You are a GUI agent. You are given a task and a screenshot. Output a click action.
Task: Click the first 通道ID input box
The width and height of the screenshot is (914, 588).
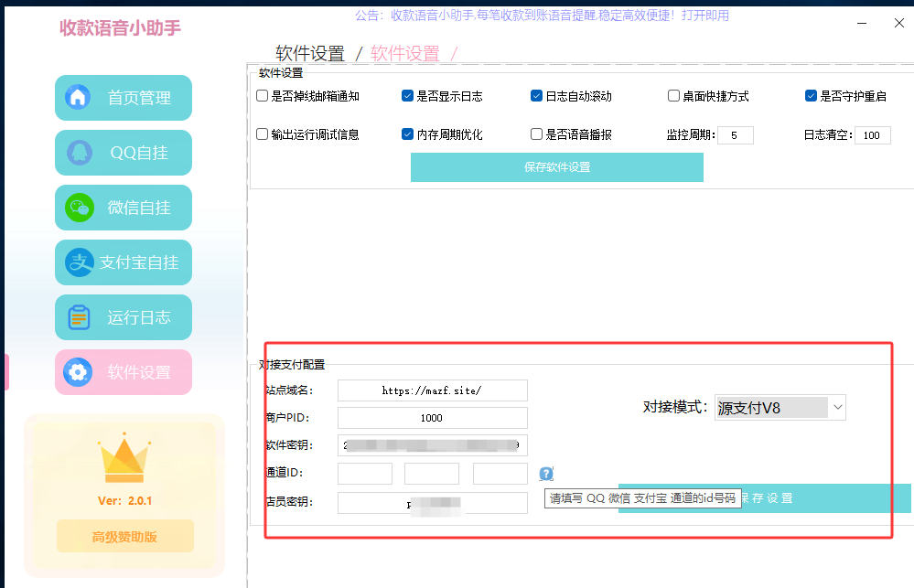[x=365, y=474]
